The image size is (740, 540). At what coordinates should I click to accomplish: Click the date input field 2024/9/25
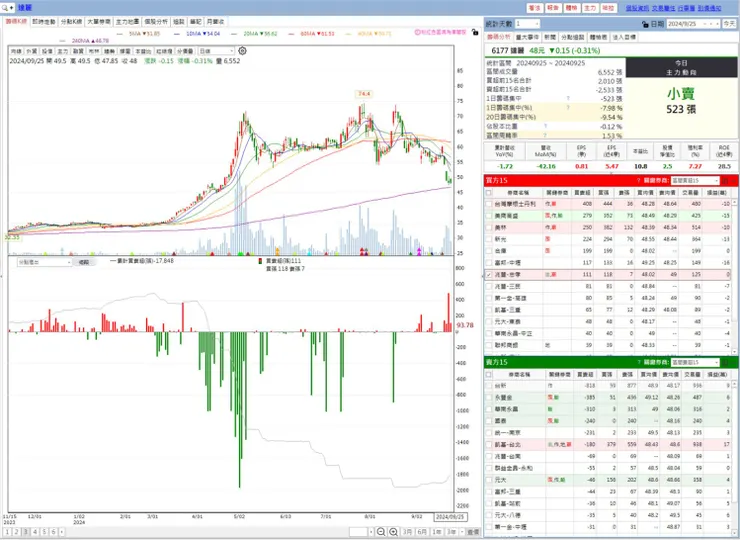tap(693, 24)
